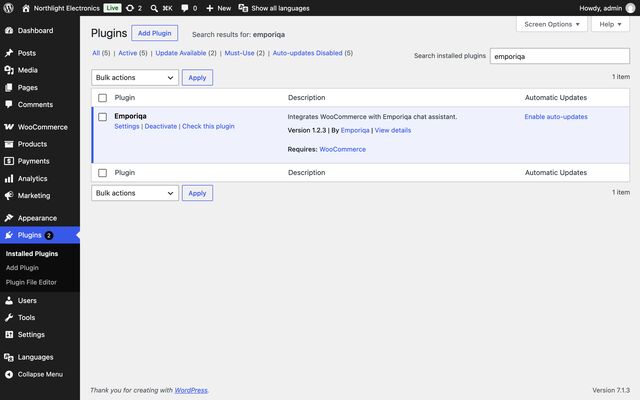Open Emporiqa author link
The image size is (640, 400).
tap(355, 130)
